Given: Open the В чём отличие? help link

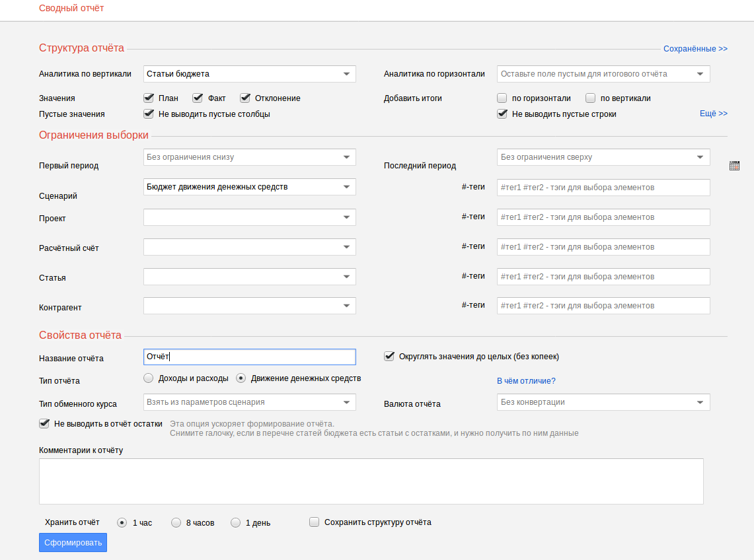Looking at the screenshot, I should [x=526, y=380].
